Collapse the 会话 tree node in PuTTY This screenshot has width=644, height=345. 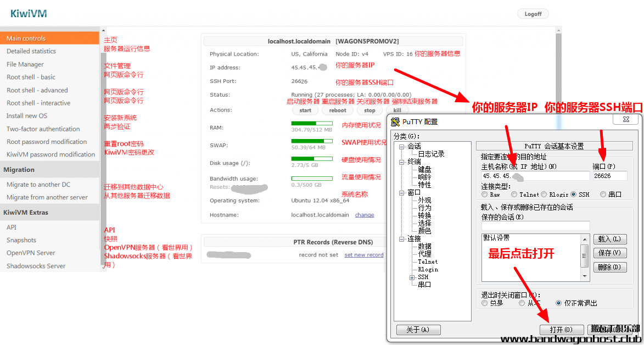point(401,147)
